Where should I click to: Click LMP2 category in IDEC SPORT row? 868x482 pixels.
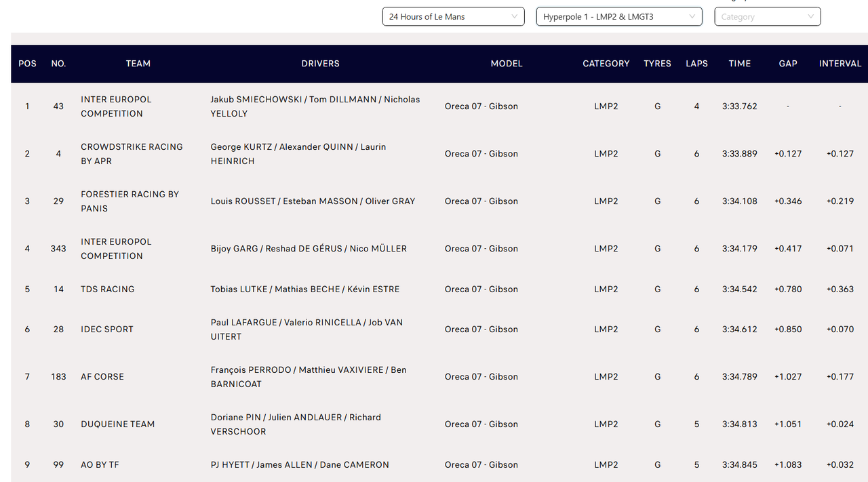[x=606, y=329]
